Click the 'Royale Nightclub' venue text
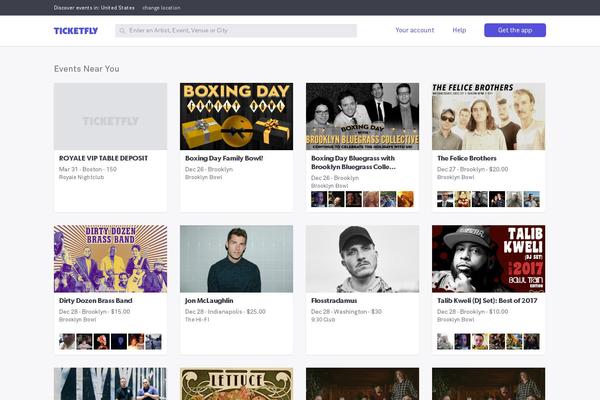 coord(82,177)
